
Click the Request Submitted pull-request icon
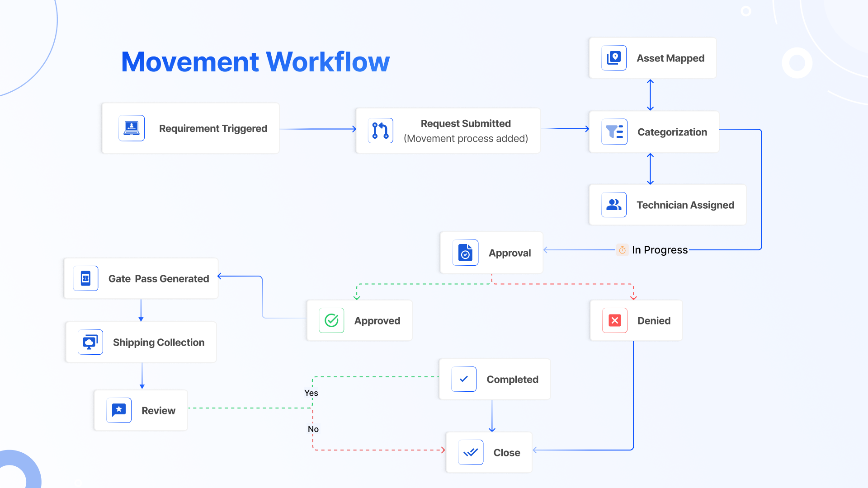[x=381, y=131]
